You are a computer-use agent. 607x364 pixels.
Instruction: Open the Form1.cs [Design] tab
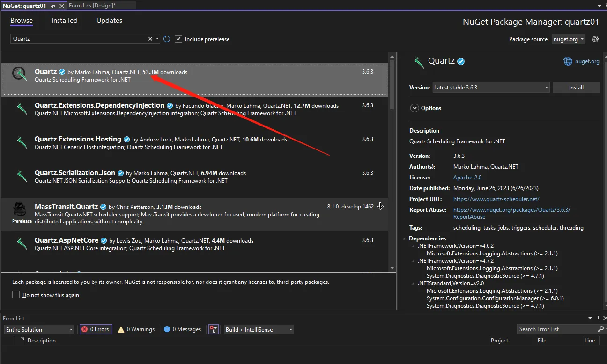[x=92, y=6]
